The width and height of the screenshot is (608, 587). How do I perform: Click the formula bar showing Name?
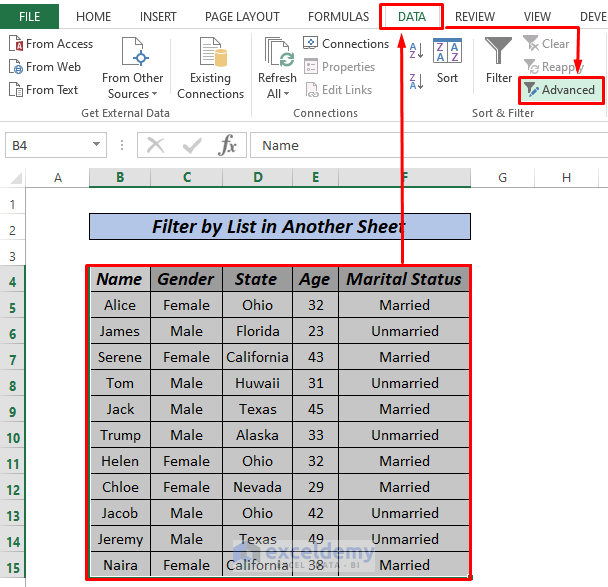coord(428,145)
